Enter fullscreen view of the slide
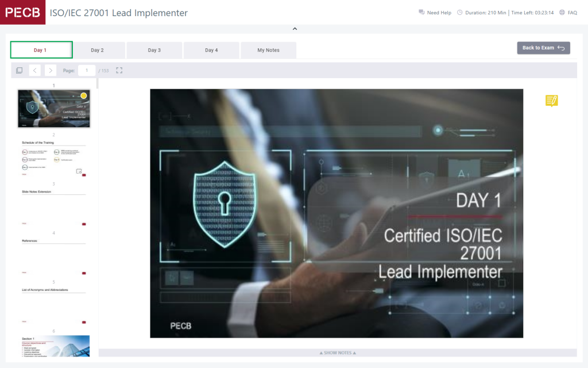Viewport: 588px width, 368px height. click(x=119, y=70)
